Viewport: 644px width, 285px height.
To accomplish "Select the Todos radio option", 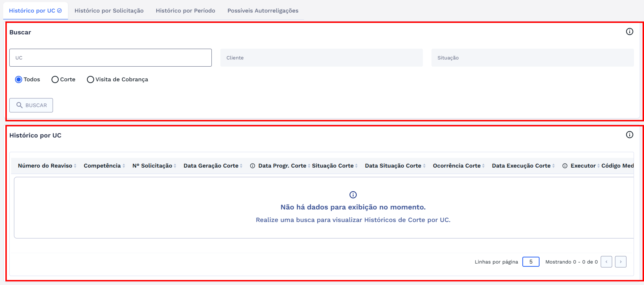I will (18, 79).
